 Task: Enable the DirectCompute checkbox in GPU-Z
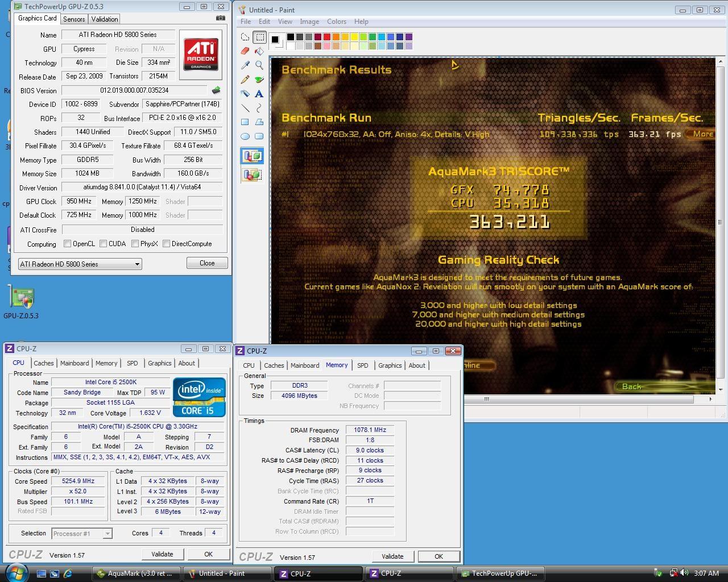point(167,244)
